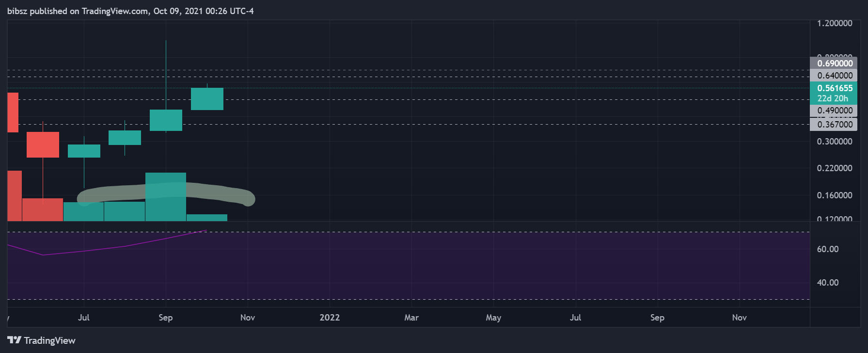The width and height of the screenshot is (868, 353).
Task: Click the 2022 label on the time axis
Action: click(x=330, y=318)
